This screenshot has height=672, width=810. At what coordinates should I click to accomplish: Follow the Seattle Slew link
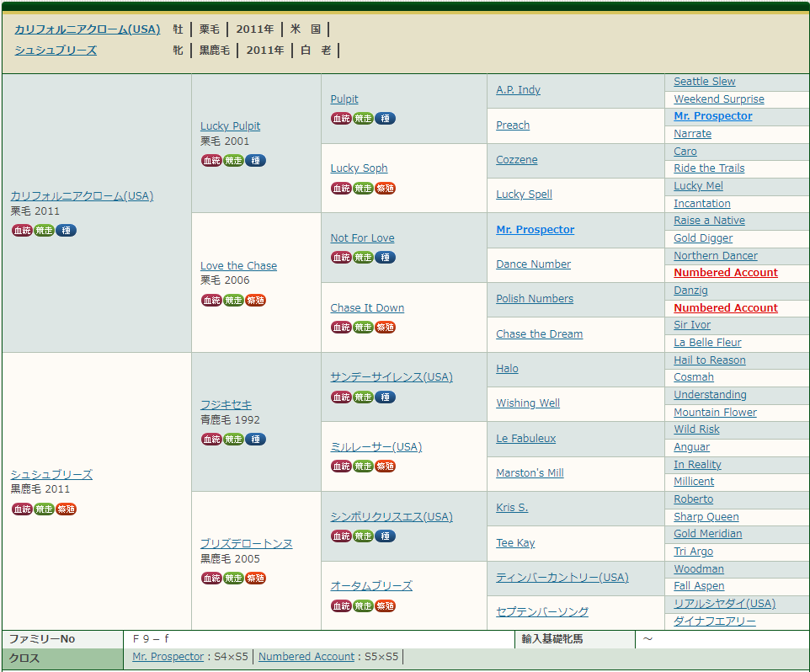pos(705,82)
